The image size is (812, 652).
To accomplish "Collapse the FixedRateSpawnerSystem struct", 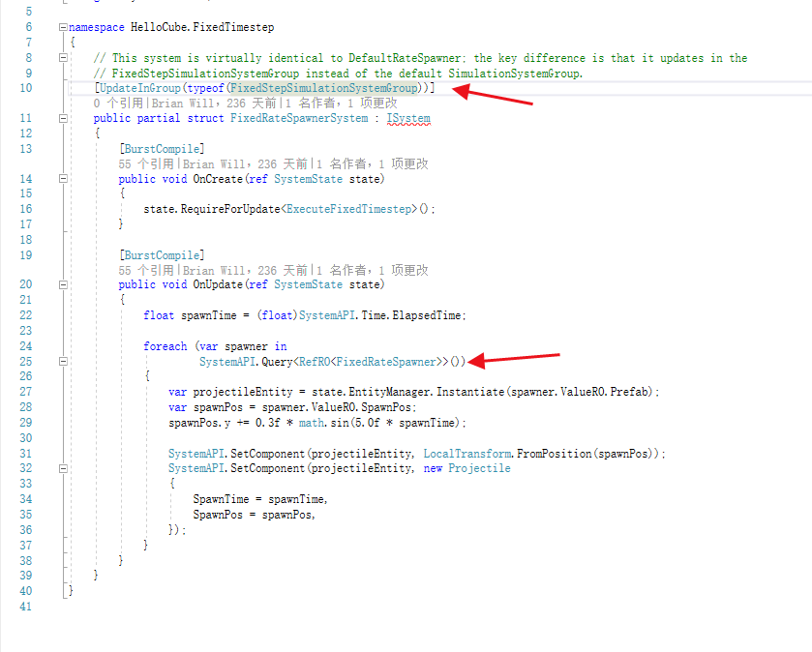I will tap(63, 118).
